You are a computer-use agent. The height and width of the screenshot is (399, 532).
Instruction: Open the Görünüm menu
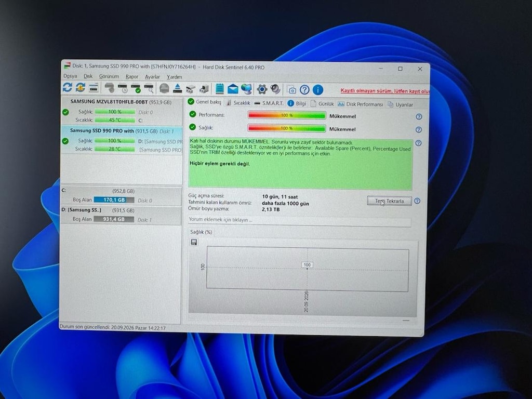point(109,77)
